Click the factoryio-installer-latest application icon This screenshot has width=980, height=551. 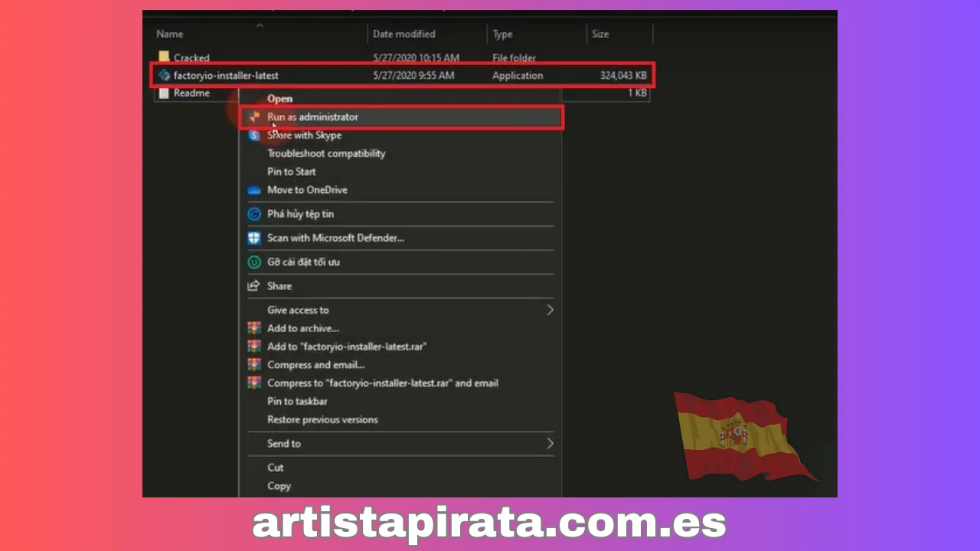tap(164, 75)
